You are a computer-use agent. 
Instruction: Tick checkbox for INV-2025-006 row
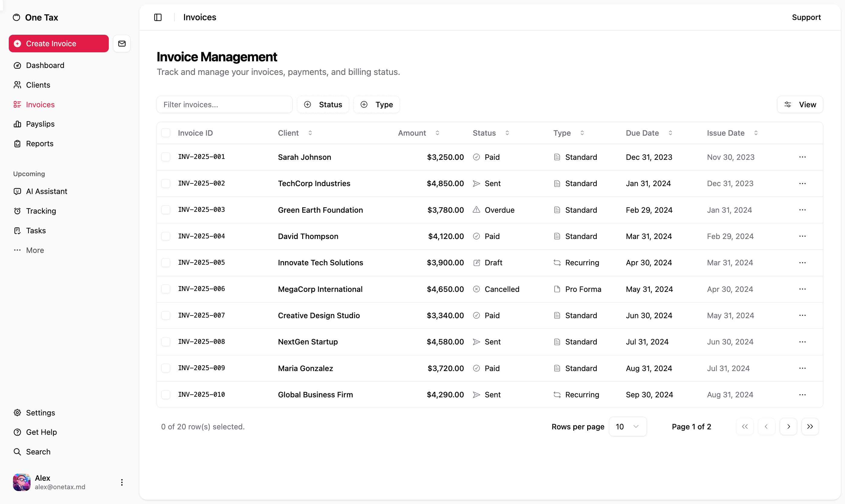click(166, 289)
